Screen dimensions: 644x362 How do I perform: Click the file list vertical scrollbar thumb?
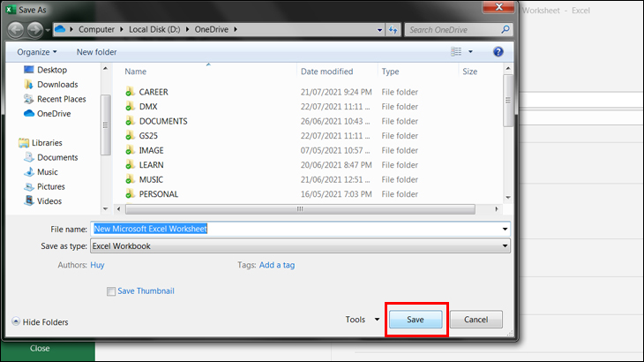[x=508, y=101]
